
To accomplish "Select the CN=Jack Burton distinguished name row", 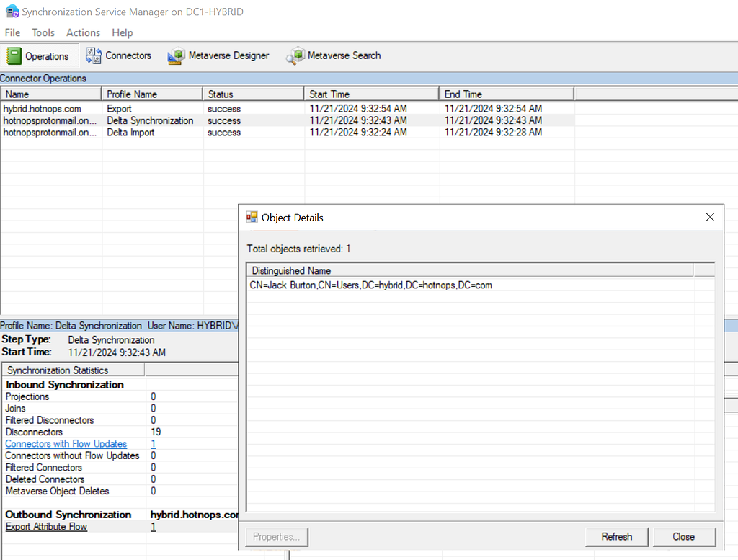I will (470, 285).
